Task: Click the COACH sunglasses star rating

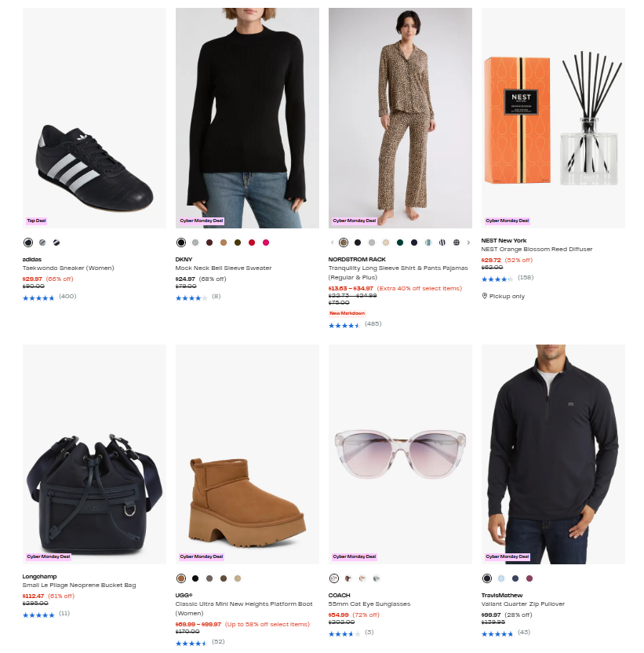Action: click(344, 633)
